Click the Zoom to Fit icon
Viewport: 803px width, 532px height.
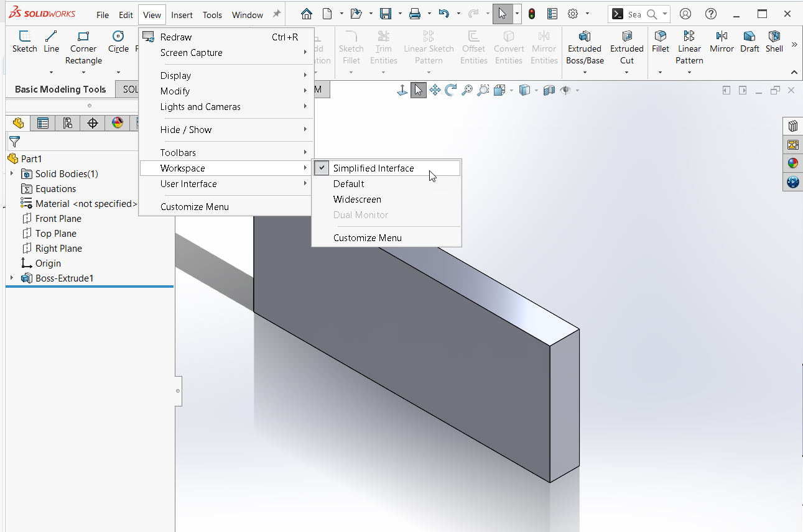coord(468,89)
